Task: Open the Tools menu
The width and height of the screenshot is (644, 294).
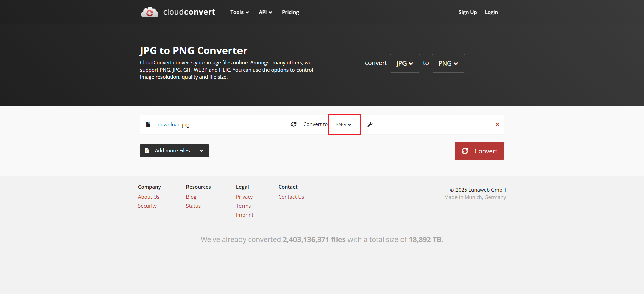Action: pyautogui.click(x=239, y=12)
